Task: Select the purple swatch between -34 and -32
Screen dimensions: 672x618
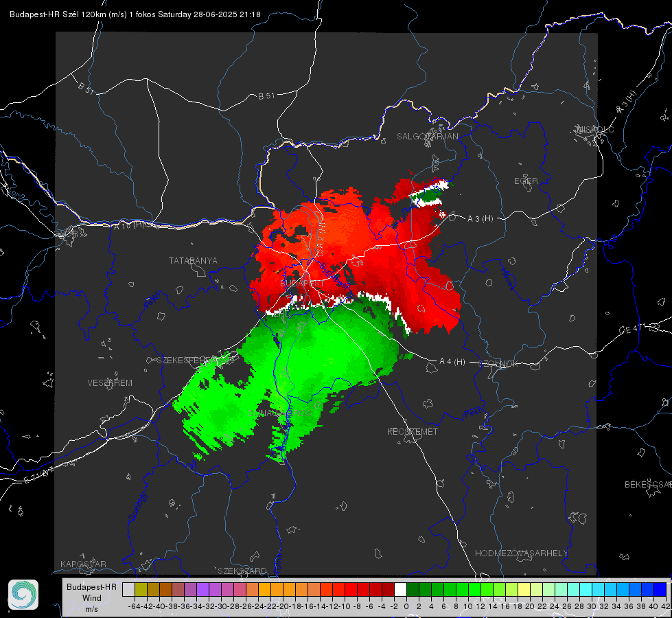Action: (x=202, y=589)
